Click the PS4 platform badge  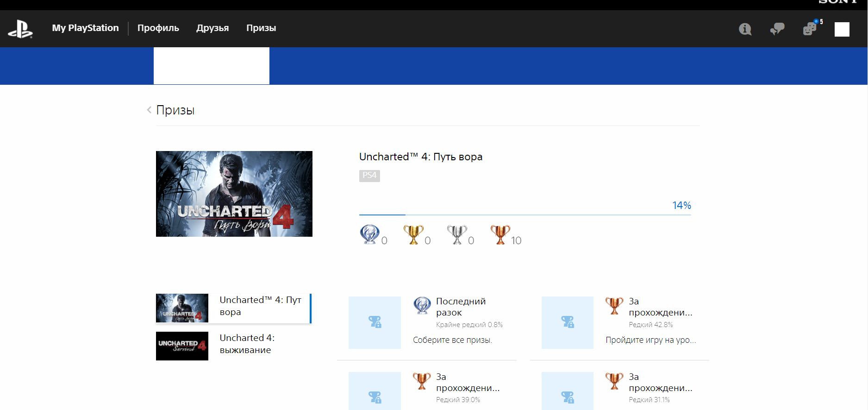tap(369, 176)
